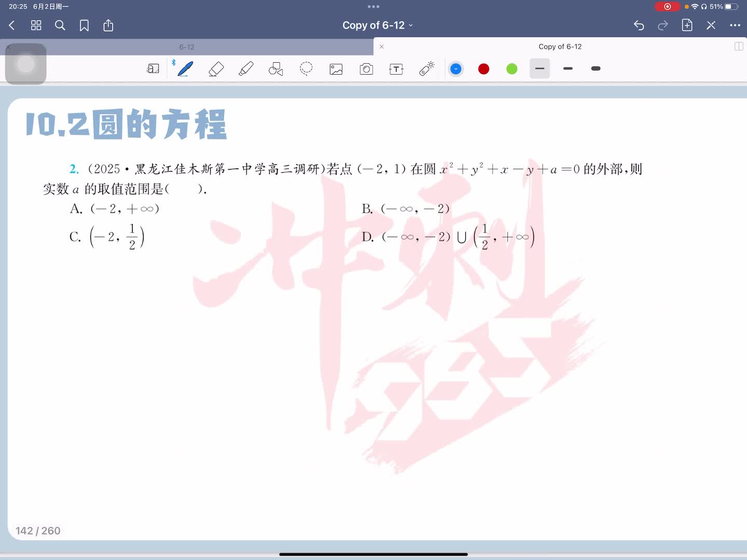The image size is (747, 560).
Task: Undo the last action
Action: 639,25
